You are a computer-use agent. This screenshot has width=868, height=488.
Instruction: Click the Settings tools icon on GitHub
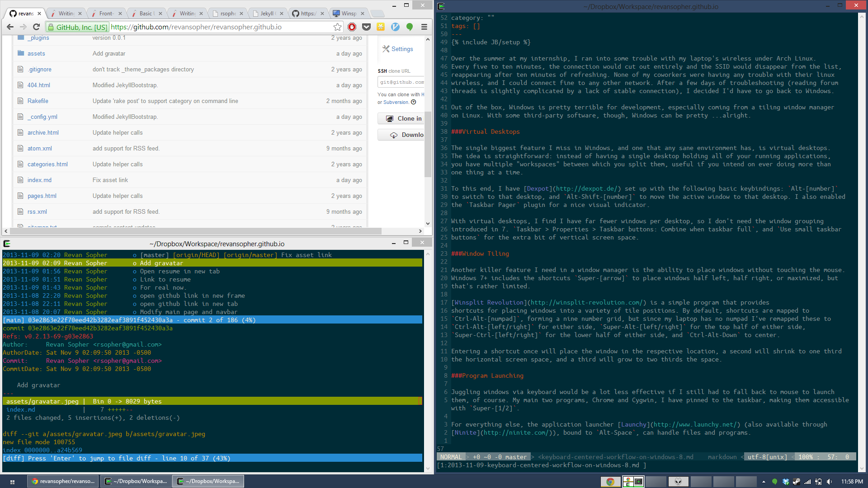tap(386, 49)
